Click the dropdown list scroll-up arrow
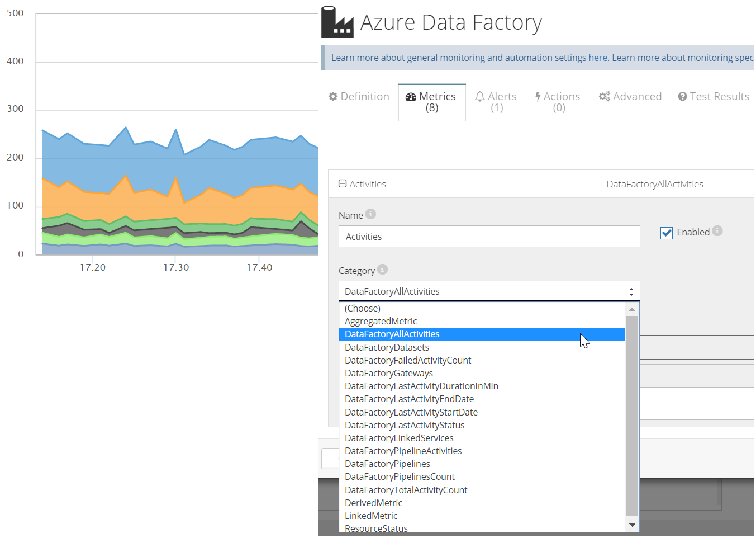This screenshot has height=538, width=756. [632, 309]
